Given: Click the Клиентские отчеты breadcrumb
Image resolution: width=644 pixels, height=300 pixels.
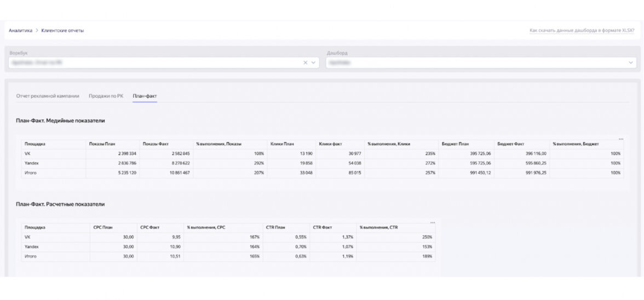Looking at the screenshot, I should pos(62,31).
